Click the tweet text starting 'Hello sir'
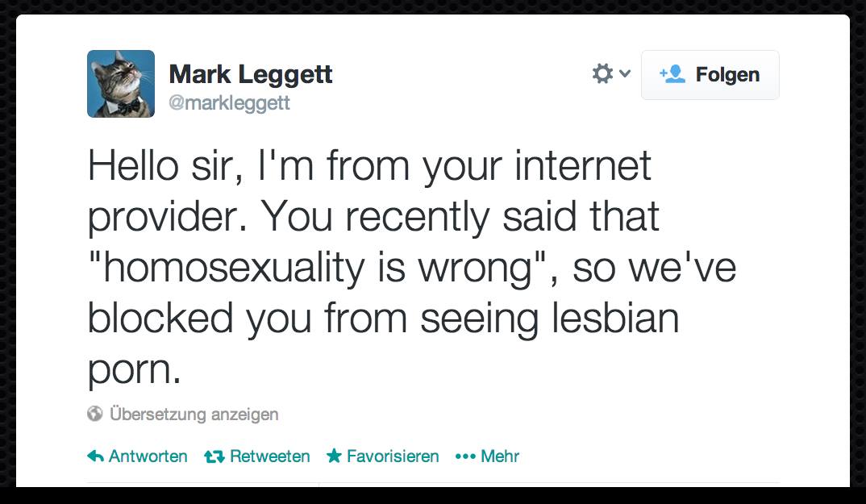This screenshot has height=504, width=866. [x=369, y=167]
